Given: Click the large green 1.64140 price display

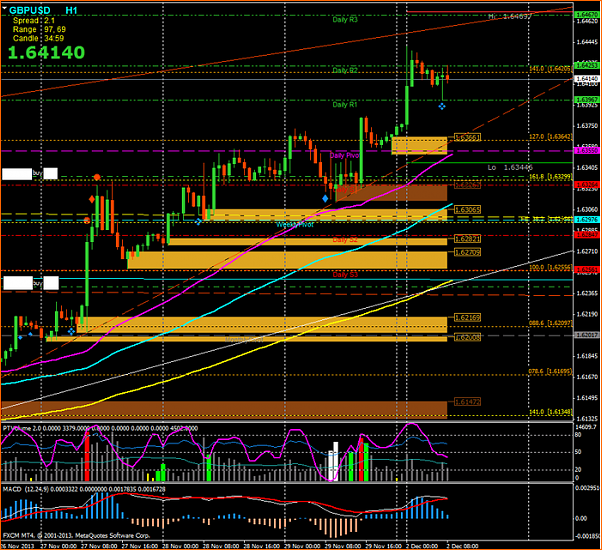Looking at the screenshot, I should click(46, 53).
